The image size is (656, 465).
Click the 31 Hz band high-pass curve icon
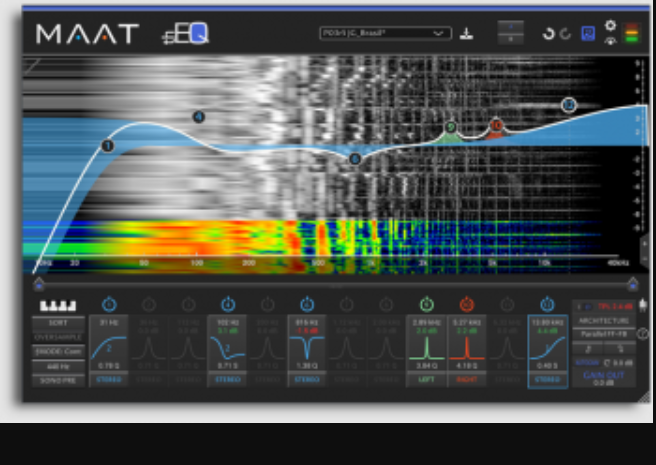click(x=109, y=347)
